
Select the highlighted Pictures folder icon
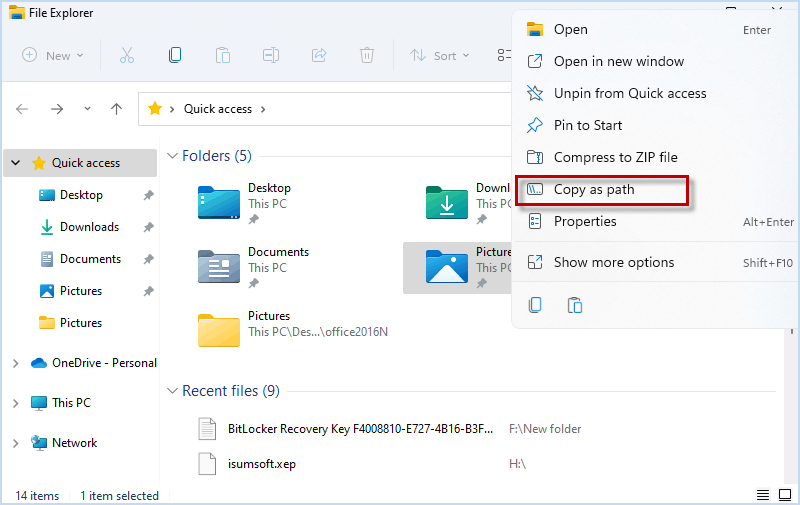[x=446, y=267]
